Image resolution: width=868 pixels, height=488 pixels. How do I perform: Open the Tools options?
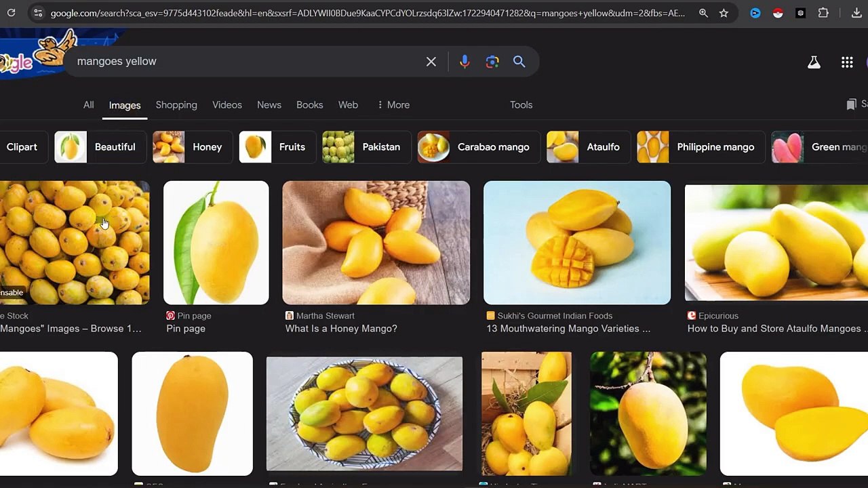pos(521,105)
